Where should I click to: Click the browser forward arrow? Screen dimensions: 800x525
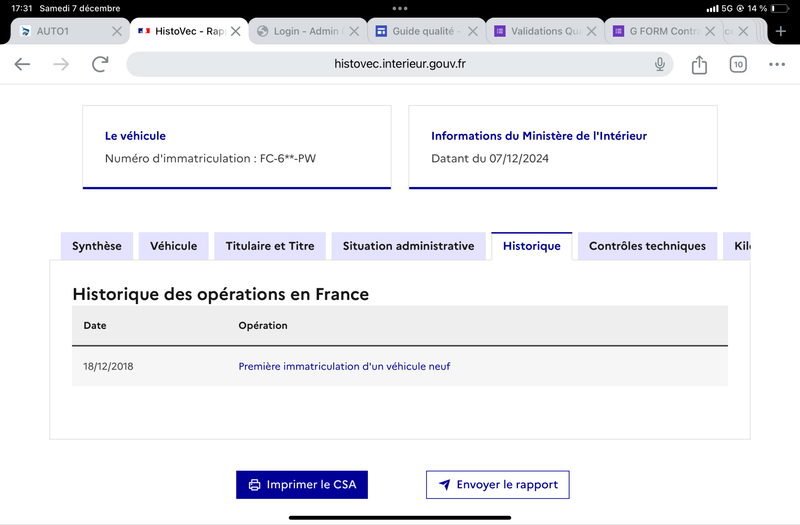(x=61, y=64)
